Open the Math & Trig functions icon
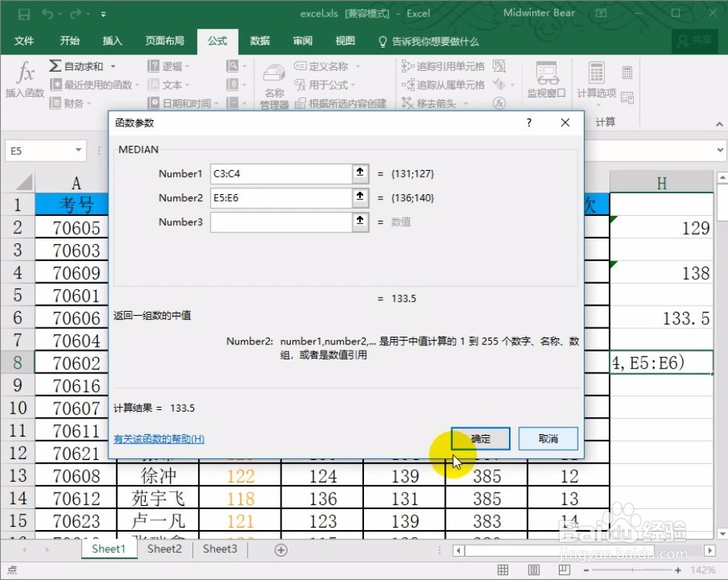Image resolution: width=728 pixels, height=580 pixels. [236, 84]
